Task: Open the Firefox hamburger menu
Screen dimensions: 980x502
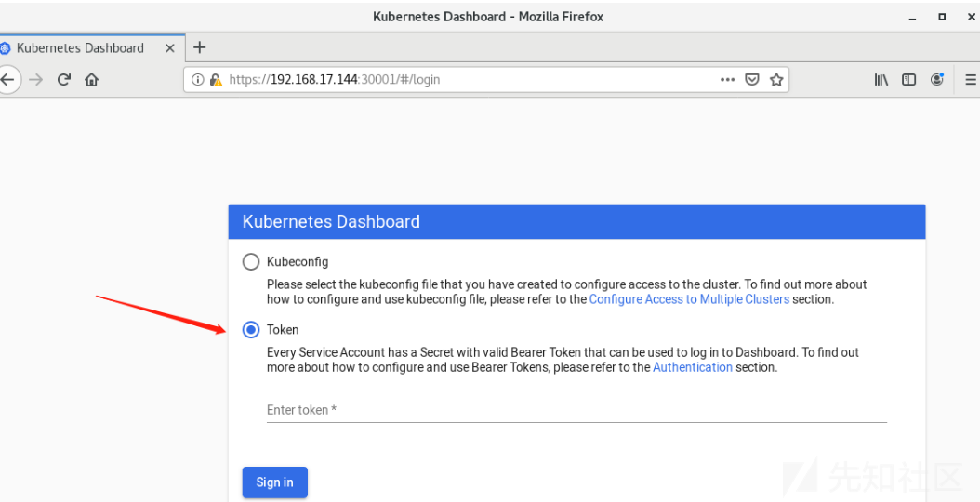Action: point(971,79)
